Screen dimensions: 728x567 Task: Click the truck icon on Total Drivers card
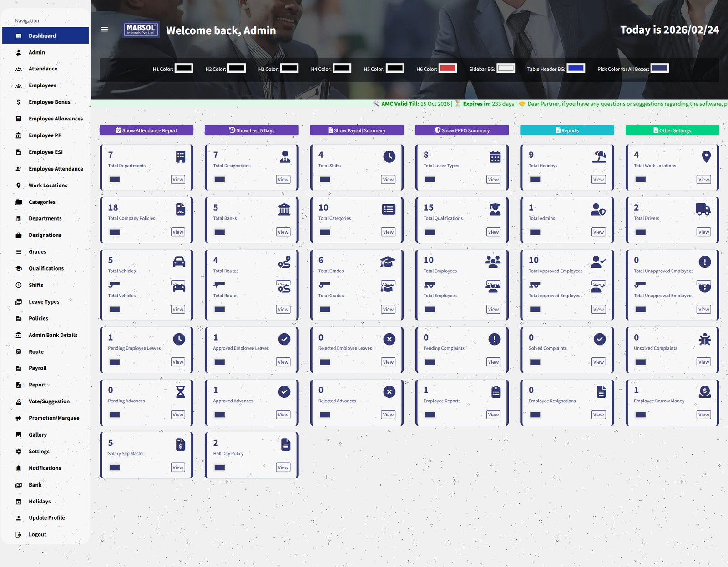point(703,209)
